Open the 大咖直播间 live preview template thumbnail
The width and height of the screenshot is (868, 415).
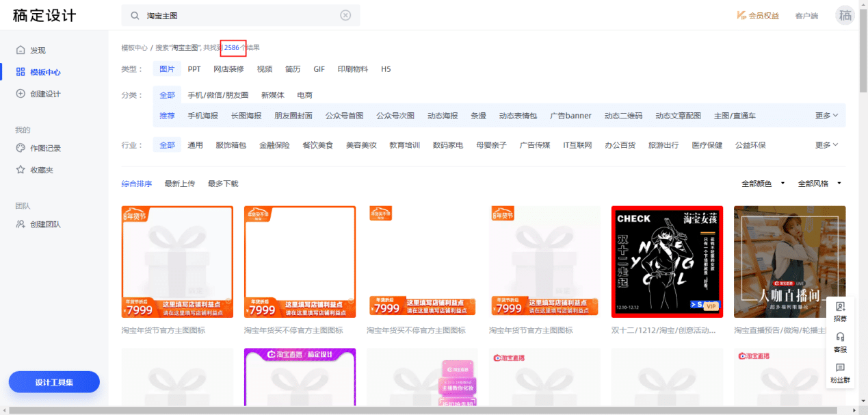pyautogui.click(x=789, y=262)
